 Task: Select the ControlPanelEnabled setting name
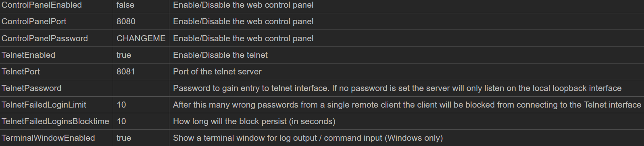(42, 5)
